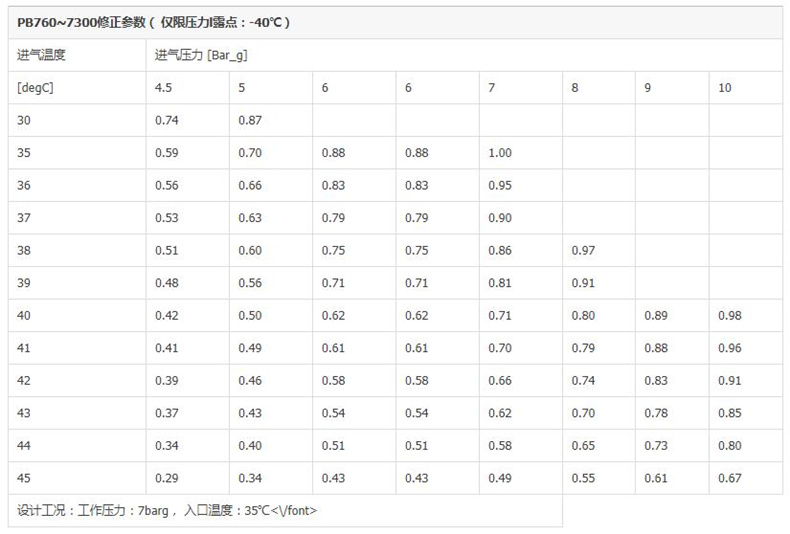Pick value 0.85 in the 43 row
Viewport: 790px width, 534px height.
tap(730, 413)
